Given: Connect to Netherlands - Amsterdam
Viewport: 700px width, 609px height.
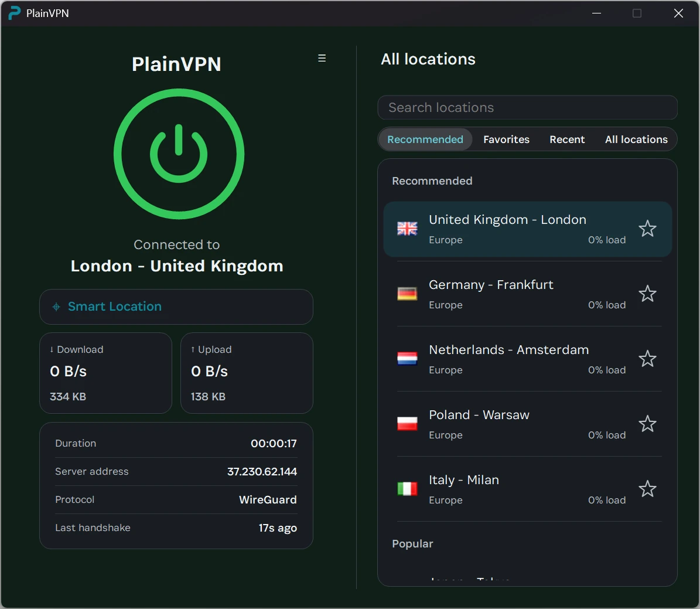Looking at the screenshot, I should click(527, 359).
